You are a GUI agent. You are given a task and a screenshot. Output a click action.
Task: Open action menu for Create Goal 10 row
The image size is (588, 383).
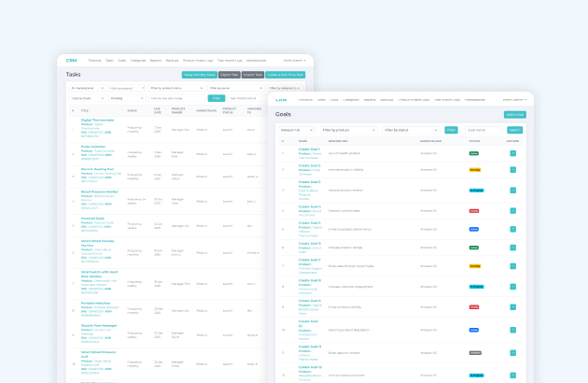point(512,330)
